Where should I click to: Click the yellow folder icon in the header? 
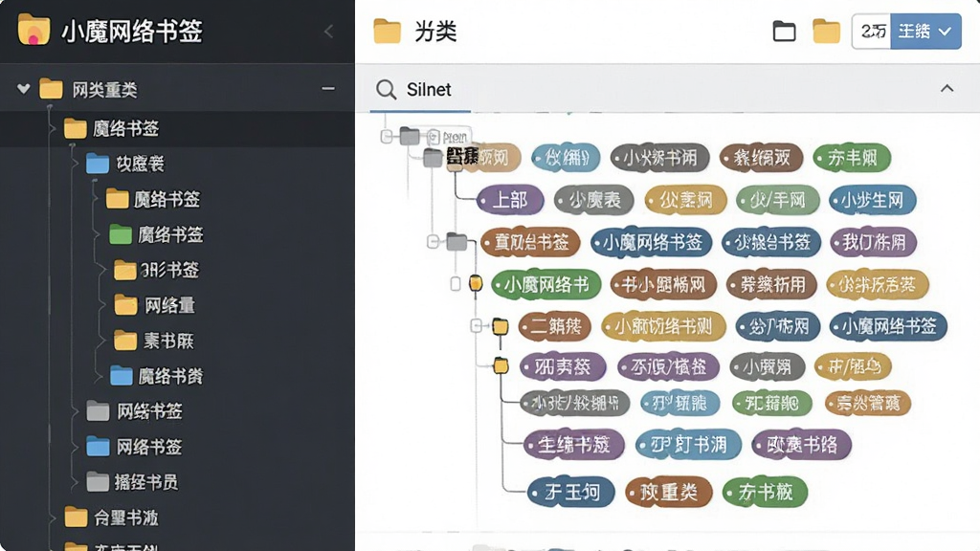pos(826,32)
